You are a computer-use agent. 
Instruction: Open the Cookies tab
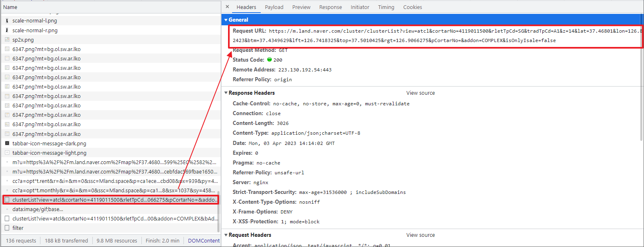tap(413, 7)
